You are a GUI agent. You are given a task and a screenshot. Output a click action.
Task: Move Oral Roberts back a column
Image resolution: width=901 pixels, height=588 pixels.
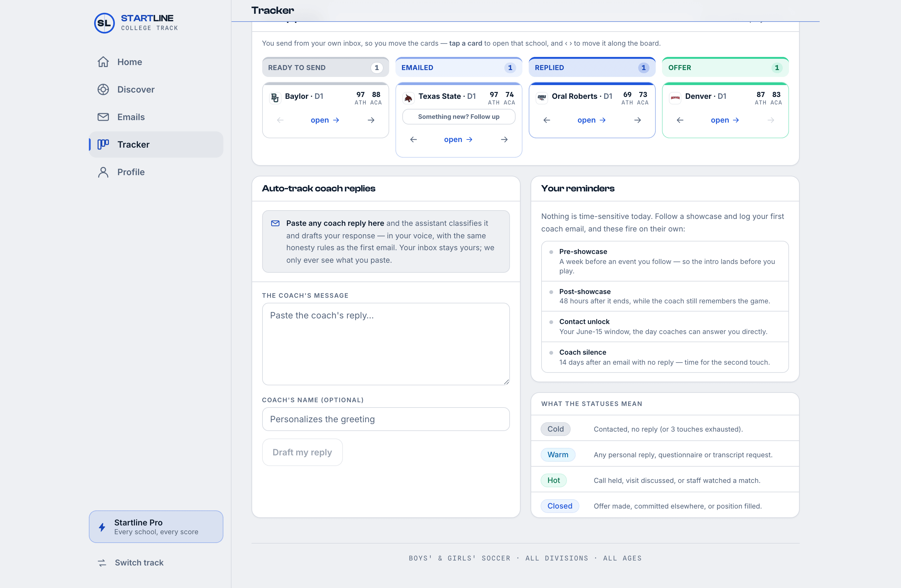(547, 120)
